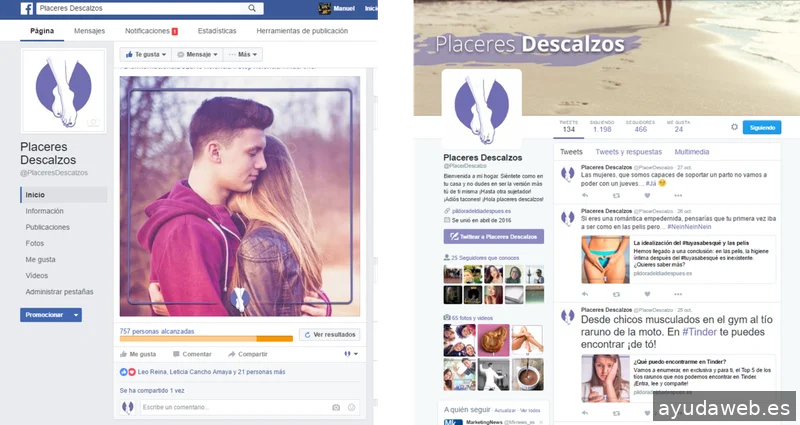800x425 pixels.
Task: Retweet the 26 oct. tweet
Action: [x=616, y=294]
